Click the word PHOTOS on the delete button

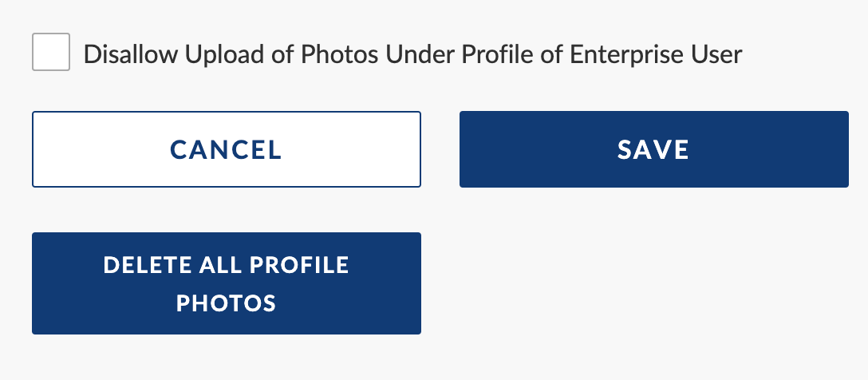[x=226, y=303]
